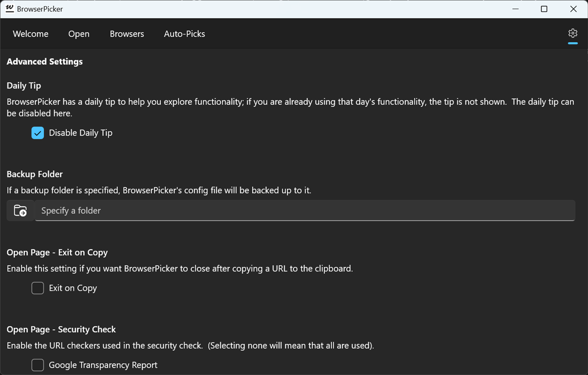Click the backup folder browse icon
Screen dimensions: 588x375
21,211
